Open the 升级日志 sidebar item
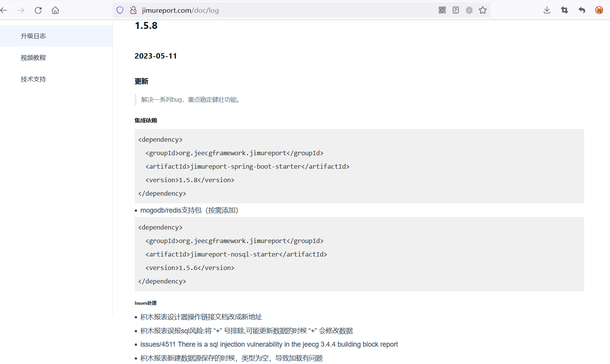This screenshot has width=610, height=364. point(56,36)
